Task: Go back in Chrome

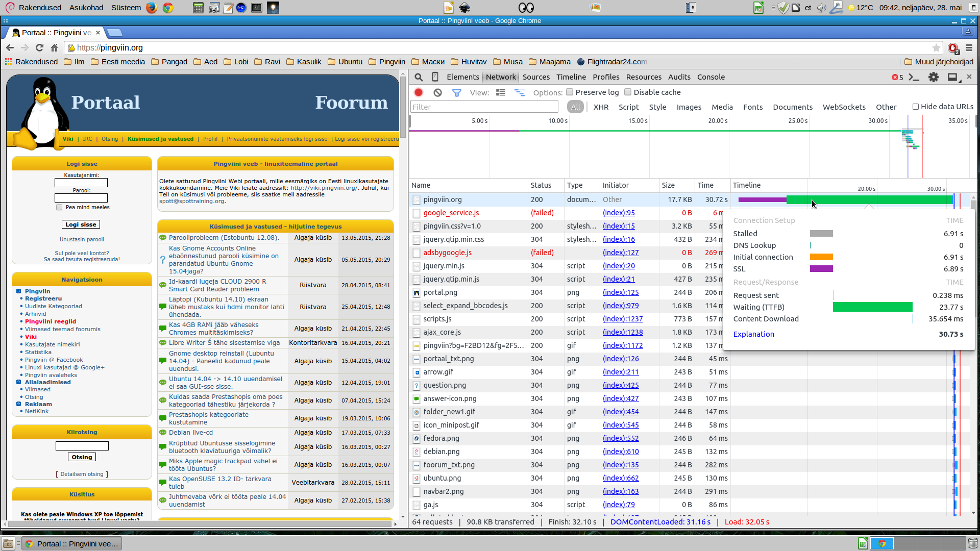Action: pyautogui.click(x=10, y=47)
